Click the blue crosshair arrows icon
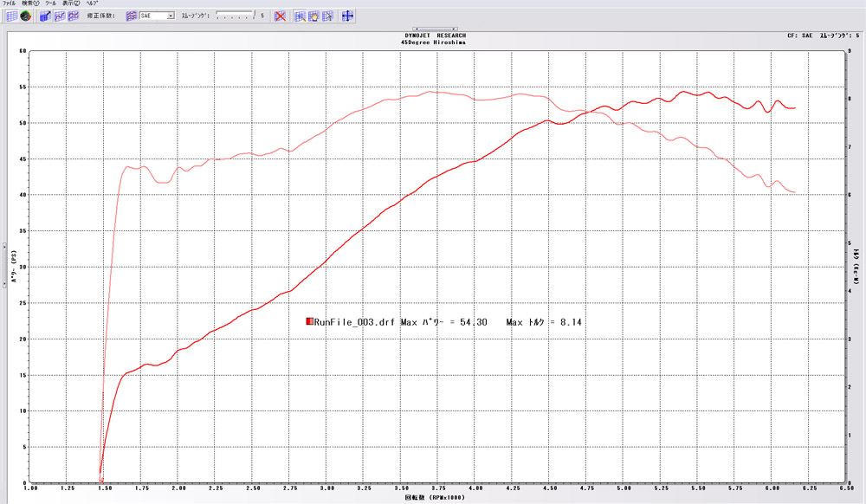The width and height of the screenshot is (866, 504). [347, 16]
